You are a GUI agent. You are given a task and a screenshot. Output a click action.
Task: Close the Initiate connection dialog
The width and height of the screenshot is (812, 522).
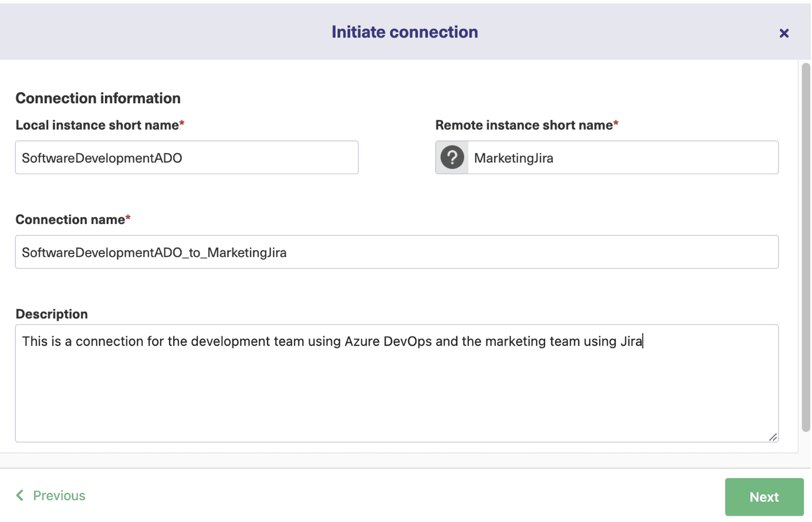[x=784, y=33]
